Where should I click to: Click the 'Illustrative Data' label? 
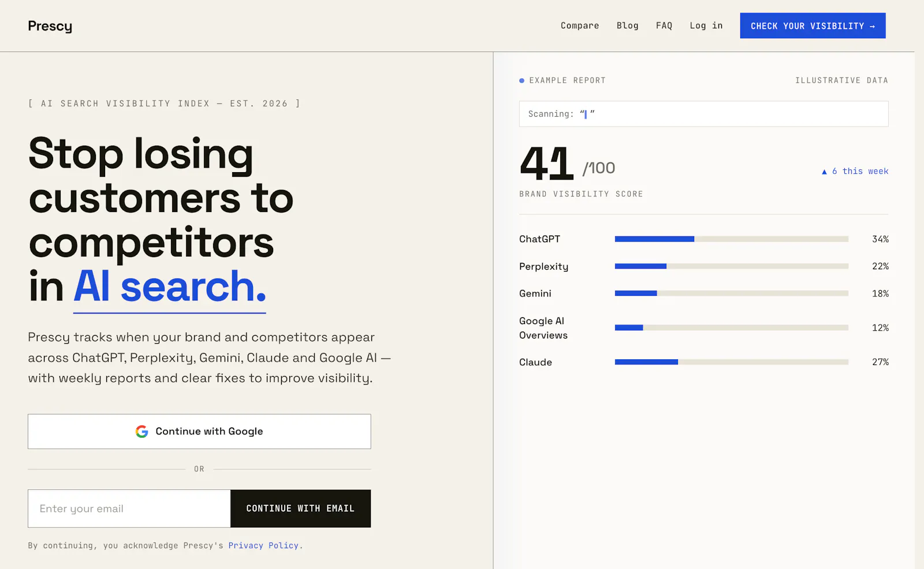(841, 80)
